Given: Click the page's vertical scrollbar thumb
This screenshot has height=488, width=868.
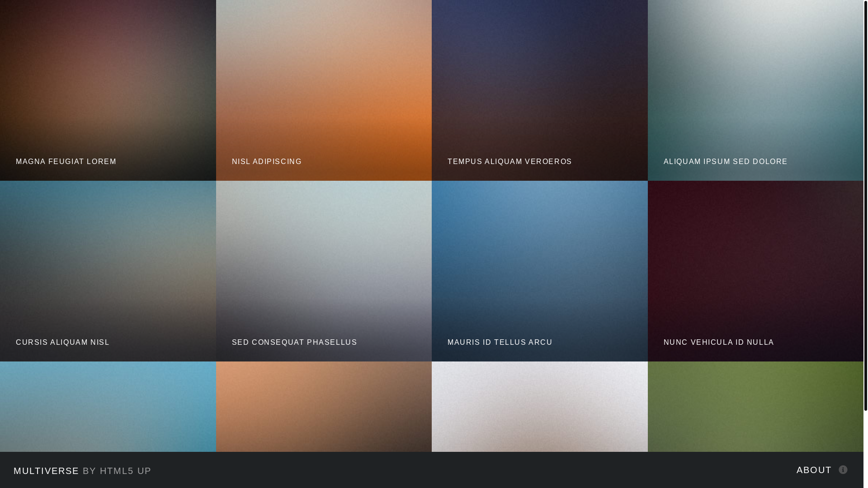Looking at the screenshot, I should tap(866, 206).
